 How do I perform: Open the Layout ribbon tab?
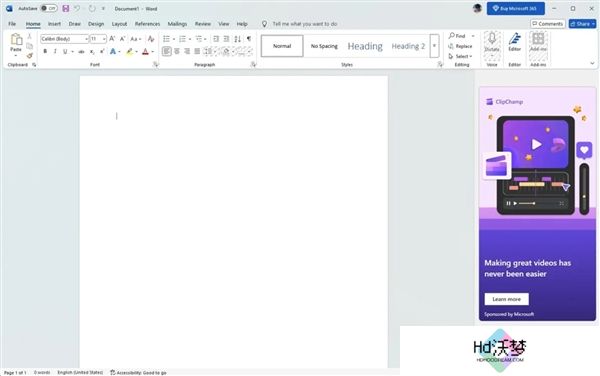[119, 24]
